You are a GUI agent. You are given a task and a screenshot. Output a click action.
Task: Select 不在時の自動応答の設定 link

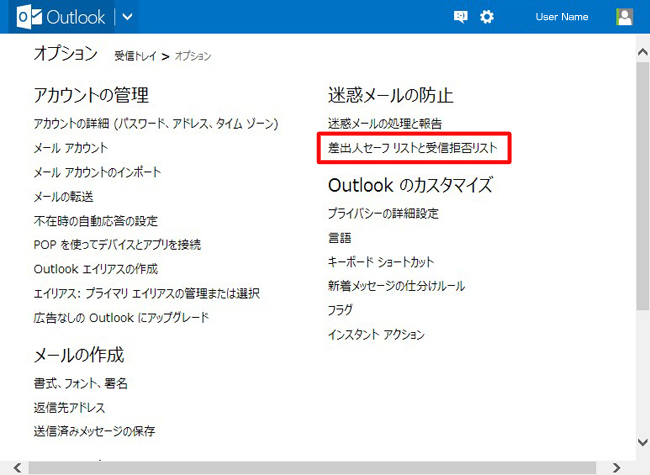coord(95,221)
